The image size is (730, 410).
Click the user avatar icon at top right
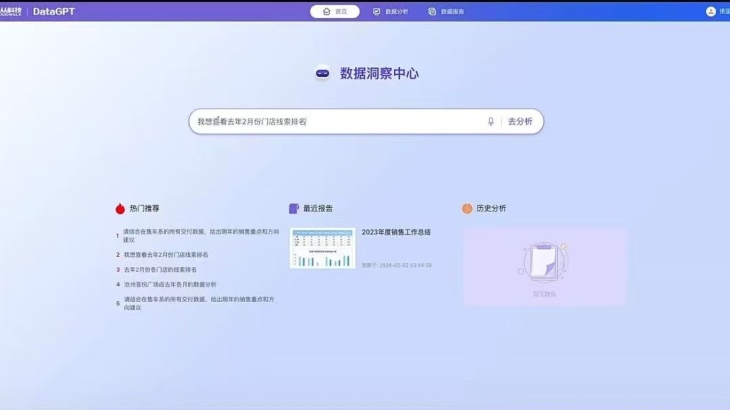[711, 11]
